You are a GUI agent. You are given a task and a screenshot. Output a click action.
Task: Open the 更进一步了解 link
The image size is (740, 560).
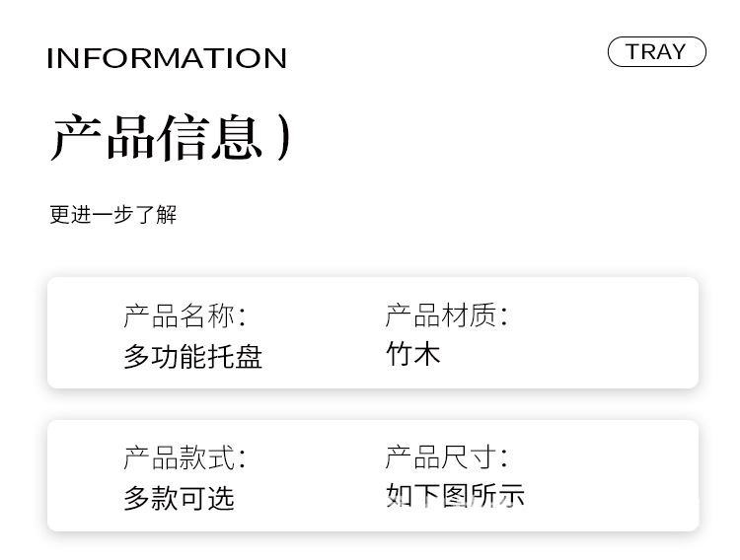(112, 214)
